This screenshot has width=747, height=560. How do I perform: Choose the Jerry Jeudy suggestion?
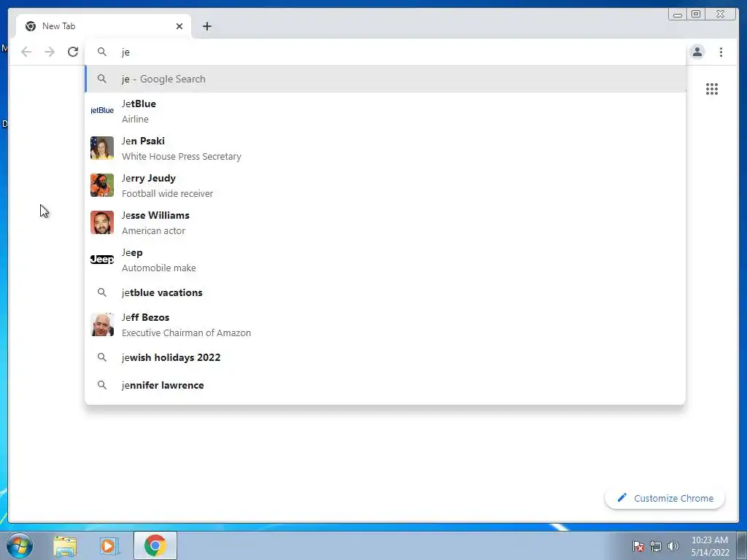385,185
